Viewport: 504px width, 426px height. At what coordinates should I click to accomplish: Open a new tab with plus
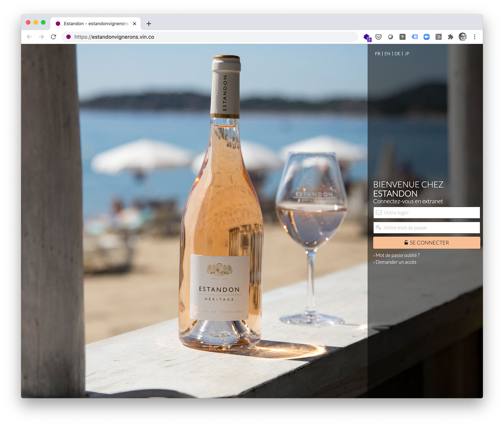[149, 24]
